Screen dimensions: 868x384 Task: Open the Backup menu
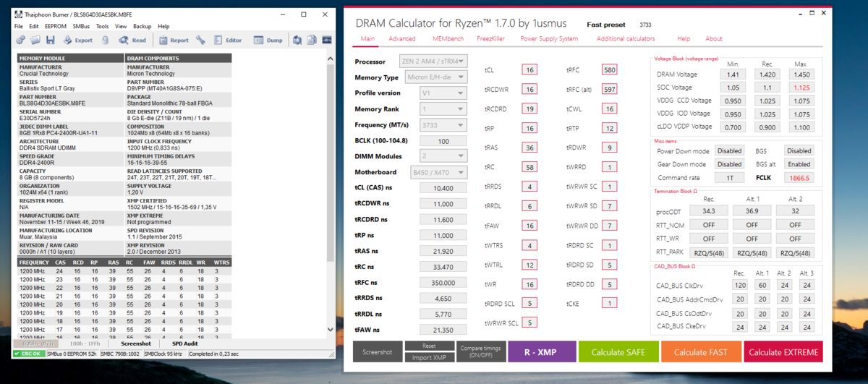(142, 26)
